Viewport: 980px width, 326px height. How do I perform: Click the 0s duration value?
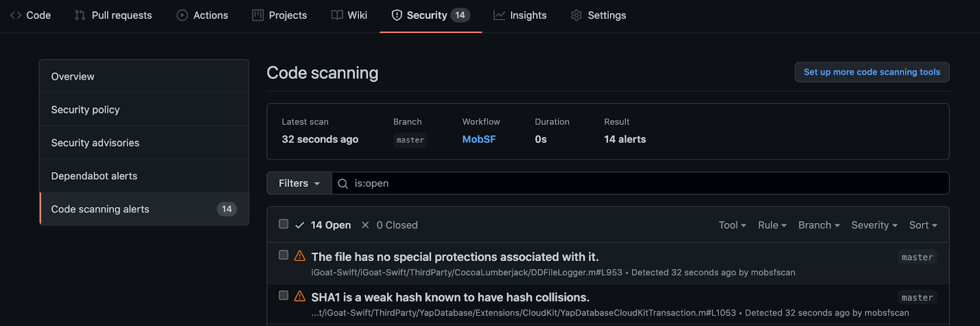[541, 139]
